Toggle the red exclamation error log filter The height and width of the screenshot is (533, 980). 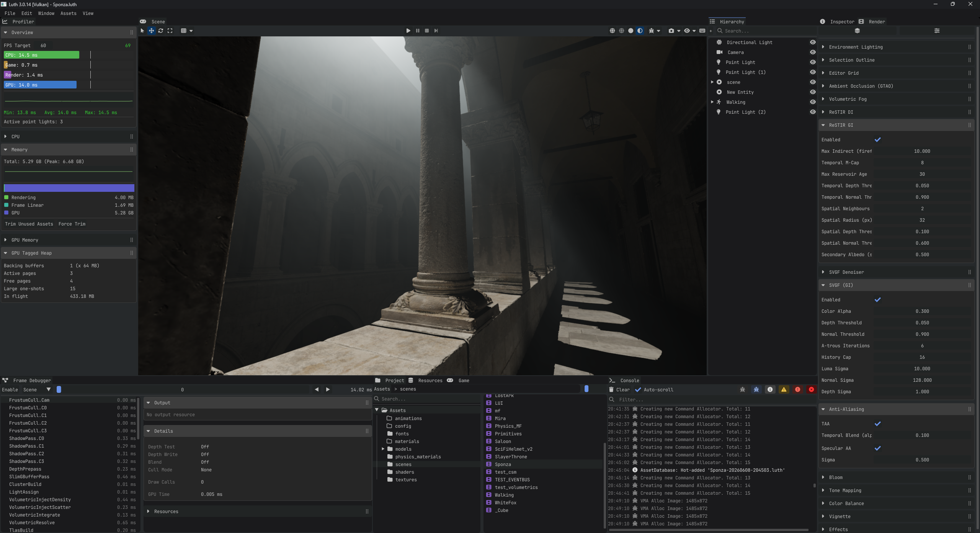(x=797, y=389)
